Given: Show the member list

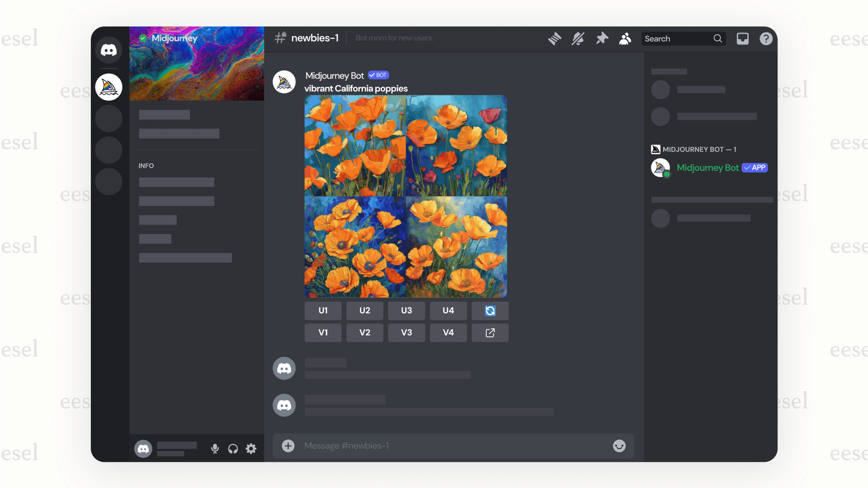Looking at the screenshot, I should pyautogui.click(x=625, y=38).
